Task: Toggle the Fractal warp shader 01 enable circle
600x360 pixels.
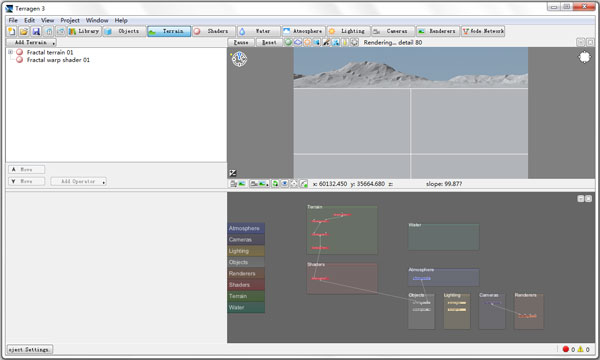Action: point(20,60)
